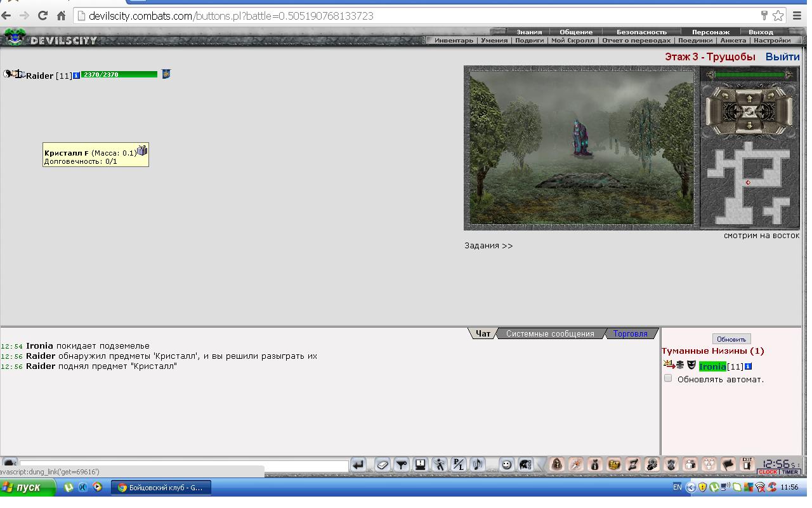
Task: Open the 'Поединки' submenu item
Action: [x=695, y=41]
